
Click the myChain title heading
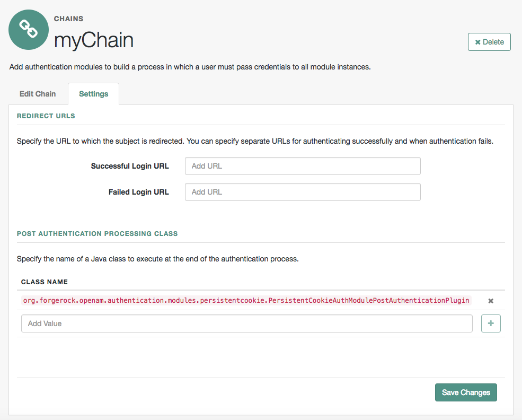[94, 40]
